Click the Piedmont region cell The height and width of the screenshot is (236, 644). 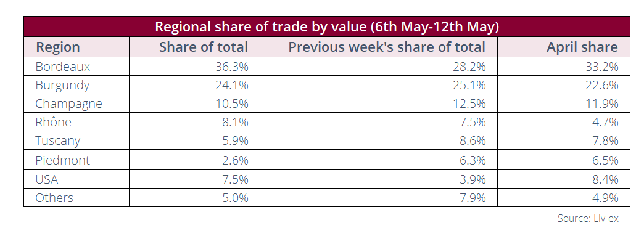[76, 160]
